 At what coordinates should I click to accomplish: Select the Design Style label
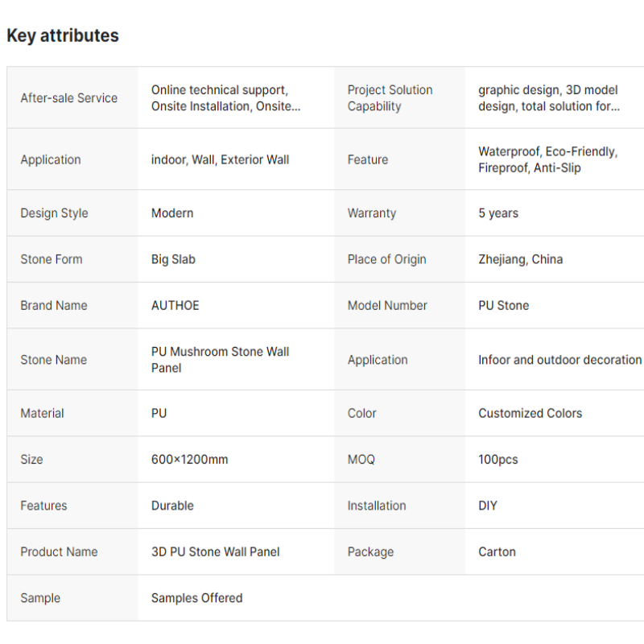coord(54,213)
